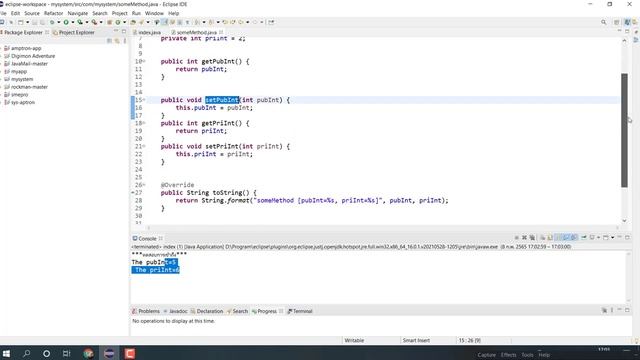Image resolution: width=640 pixels, height=360 pixels.
Task: Collapse the toString fold at line 26
Action: pos(144,185)
